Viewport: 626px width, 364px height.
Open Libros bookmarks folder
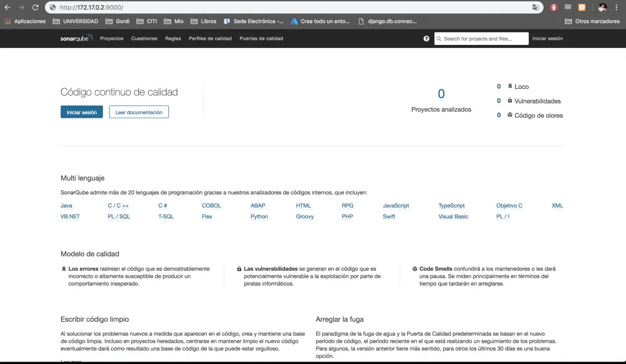[203, 21]
